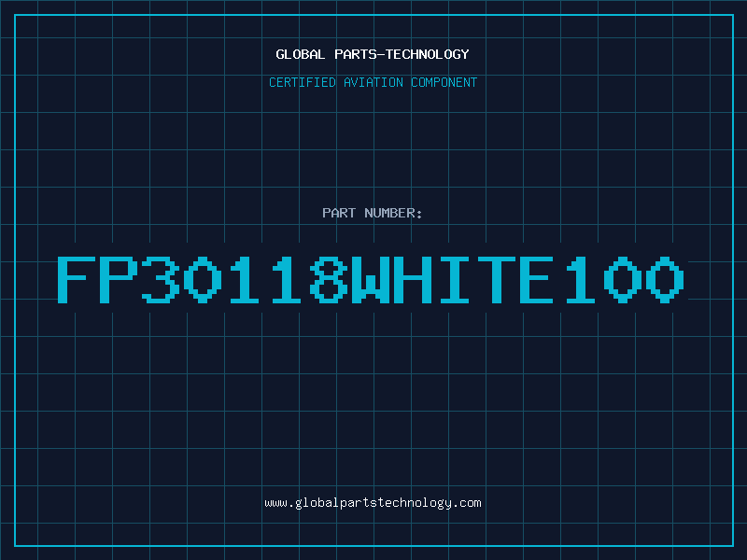Click the GLOBAL PARTS-TECHNOLOGY heading
The height and width of the screenshot is (560, 747).
coord(373,54)
